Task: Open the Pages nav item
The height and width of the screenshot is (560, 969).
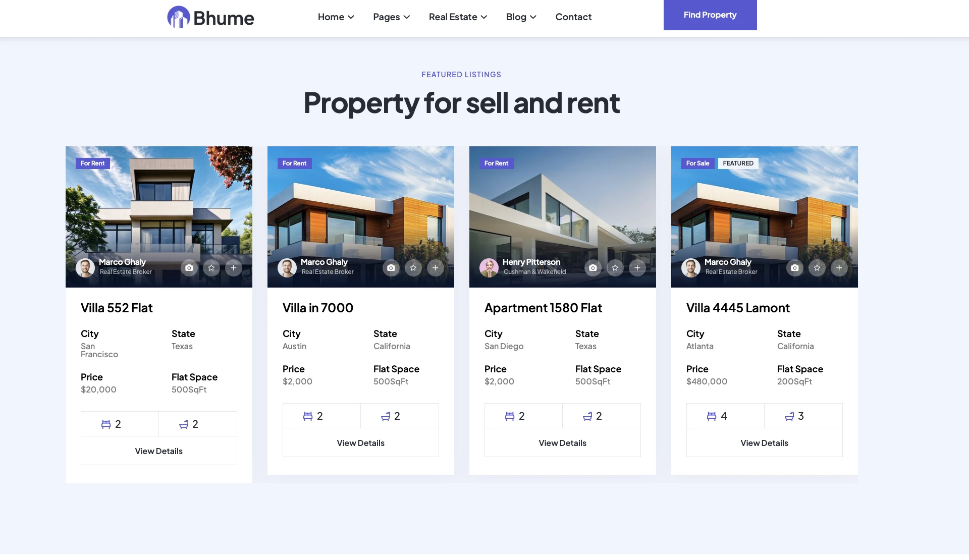Action: (387, 17)
